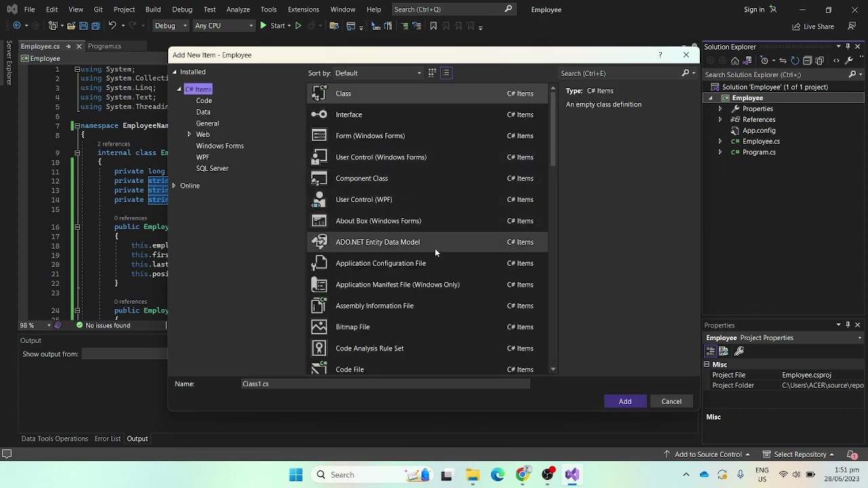Click the Add button
Viewport: 868px width, 488px height.
pos(625,401)
